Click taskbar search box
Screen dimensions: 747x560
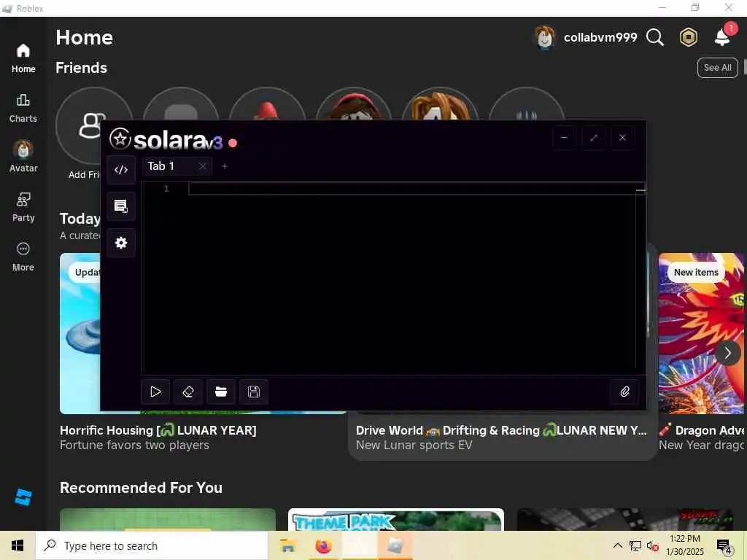[x=152, y=545]
